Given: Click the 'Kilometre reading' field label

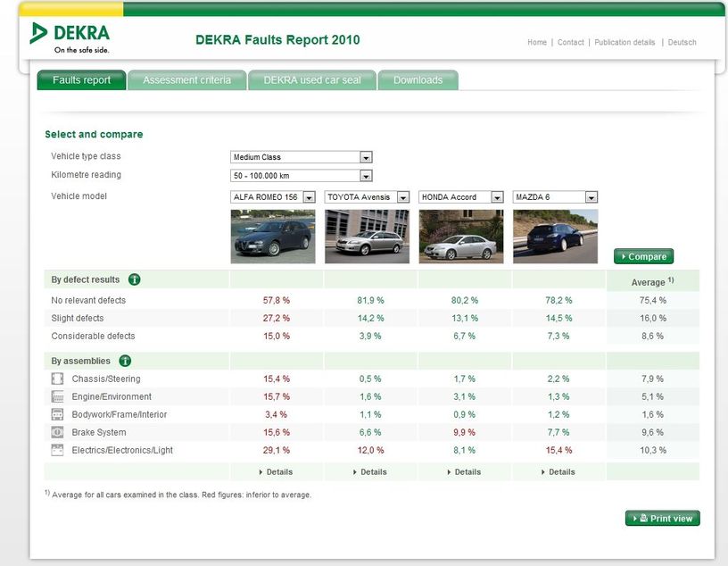Looking at the screenshot, I should pos(86,175).
